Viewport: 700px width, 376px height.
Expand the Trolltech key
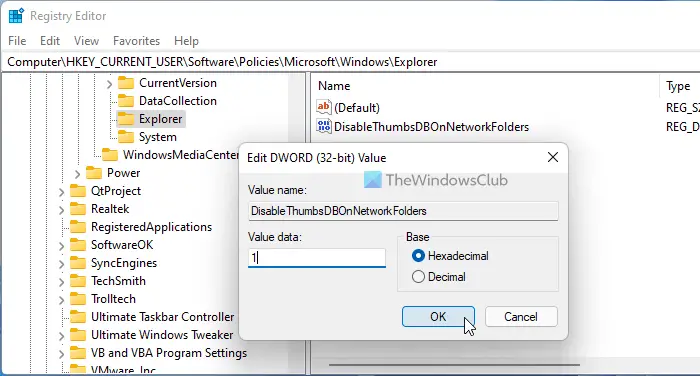[x=61, y=300]
